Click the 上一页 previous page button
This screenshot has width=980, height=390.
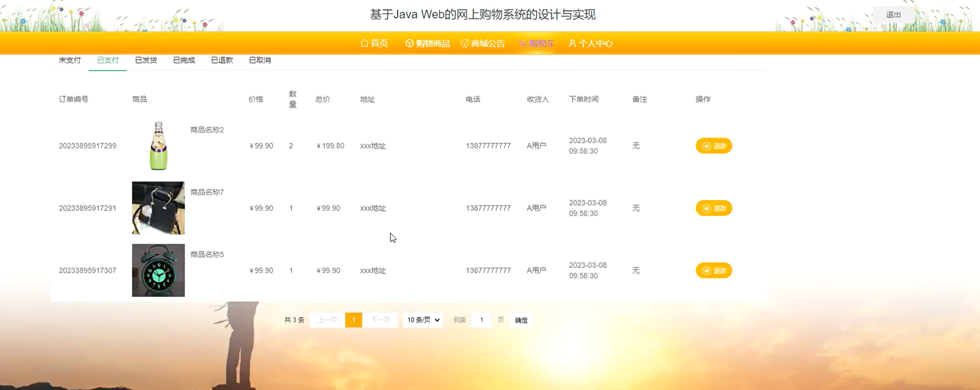pyautogui.click(x=327, y=320)
